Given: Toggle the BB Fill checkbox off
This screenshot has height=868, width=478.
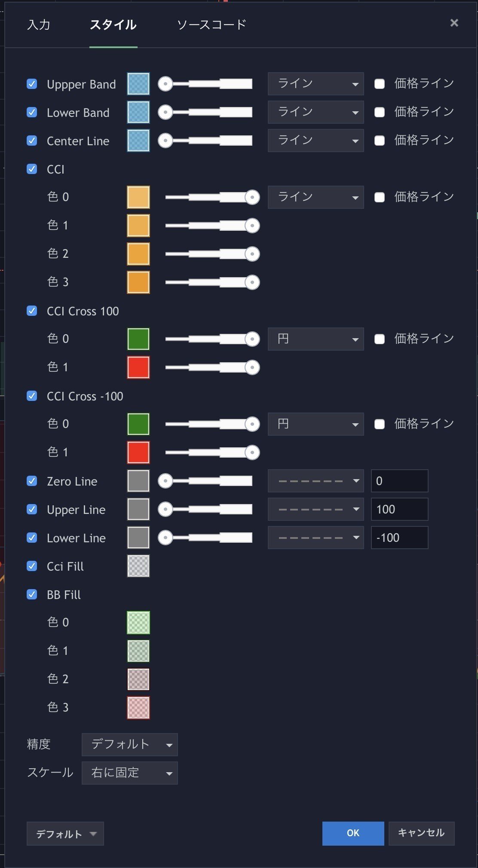Looking at the screenshot, I should click(31, 595).
